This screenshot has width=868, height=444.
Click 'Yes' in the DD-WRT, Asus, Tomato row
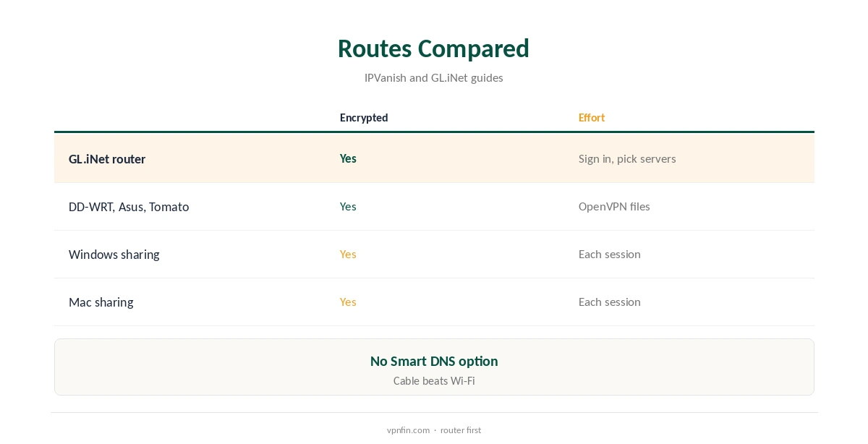pos(348,206)
